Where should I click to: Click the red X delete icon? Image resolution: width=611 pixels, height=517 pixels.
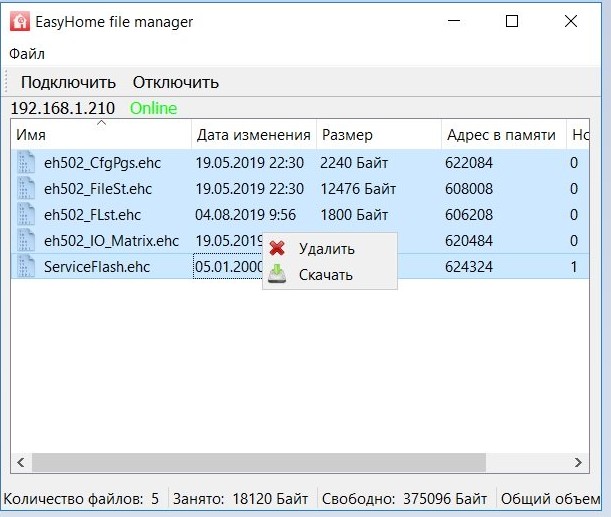(278, 249)
